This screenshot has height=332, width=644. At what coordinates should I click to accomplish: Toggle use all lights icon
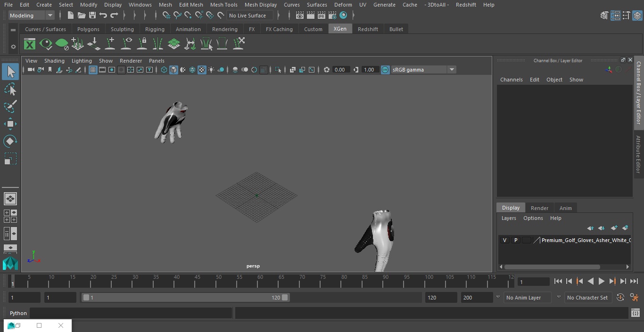pyautogui.click(x=211, y=70)
